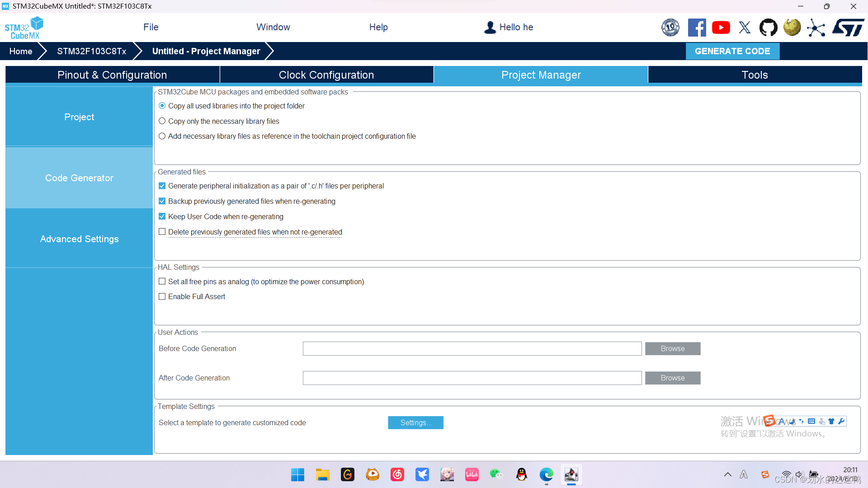The width and height of the screenshot is (868, 488).
Task: Switch to Pinout & Configuration tab
Action: pyautogui.click(x=112, y=75)
